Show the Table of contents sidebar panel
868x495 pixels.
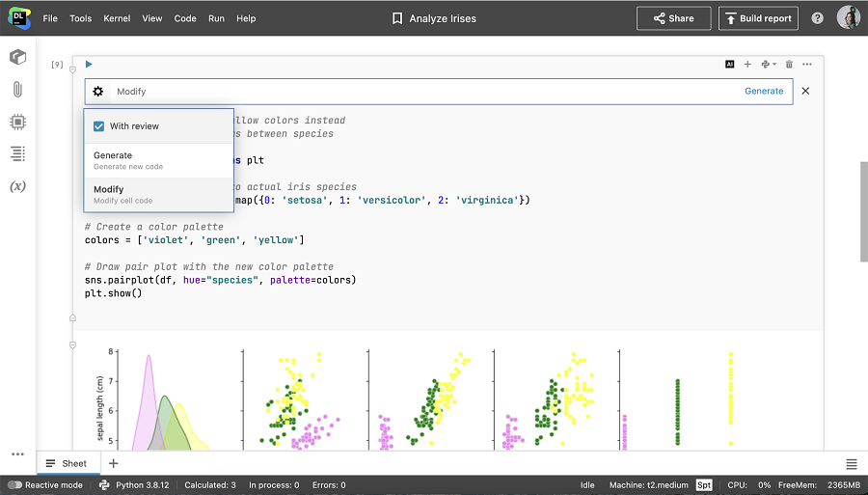17,153
